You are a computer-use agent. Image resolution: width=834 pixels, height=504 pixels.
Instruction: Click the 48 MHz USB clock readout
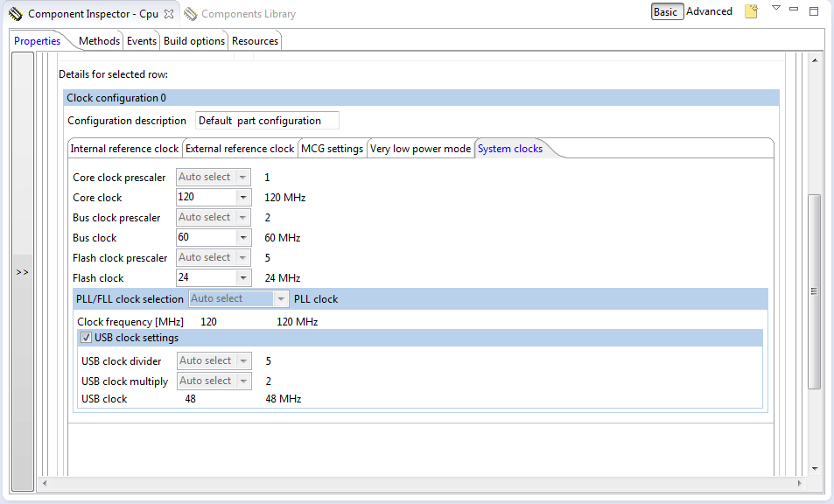(284, 399)
